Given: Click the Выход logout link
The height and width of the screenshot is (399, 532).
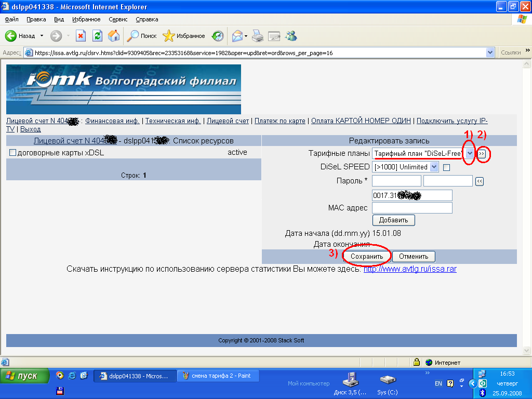Looking at the screenshot, I should click(31, 129).
